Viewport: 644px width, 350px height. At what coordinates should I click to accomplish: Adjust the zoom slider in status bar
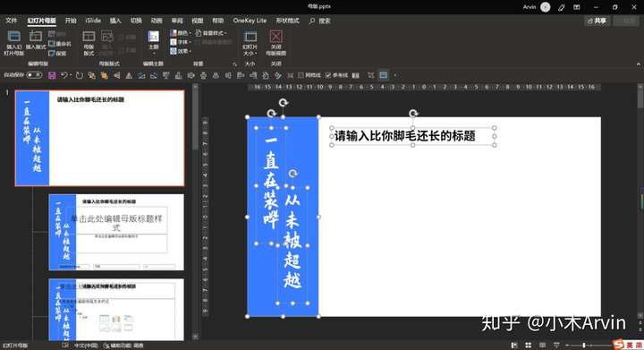pos(584,345)
